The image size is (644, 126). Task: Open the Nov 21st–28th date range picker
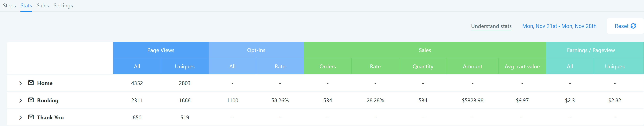pos(559,26)
